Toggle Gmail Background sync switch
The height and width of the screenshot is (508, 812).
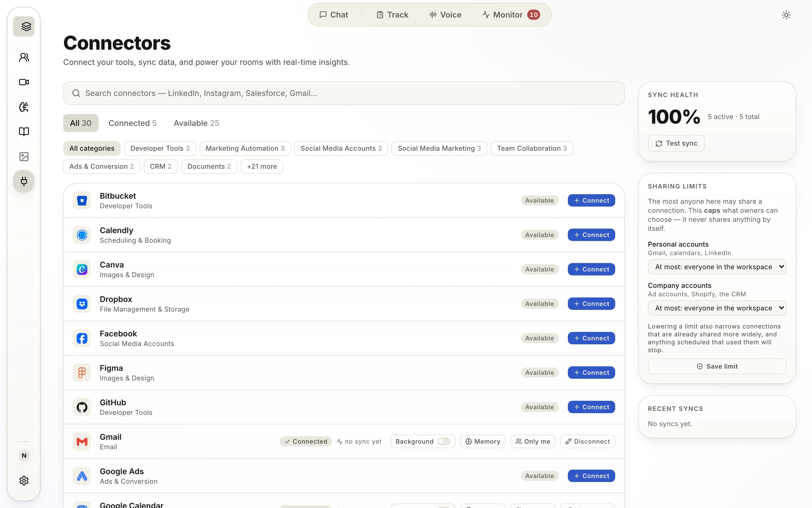click(443, 441)
